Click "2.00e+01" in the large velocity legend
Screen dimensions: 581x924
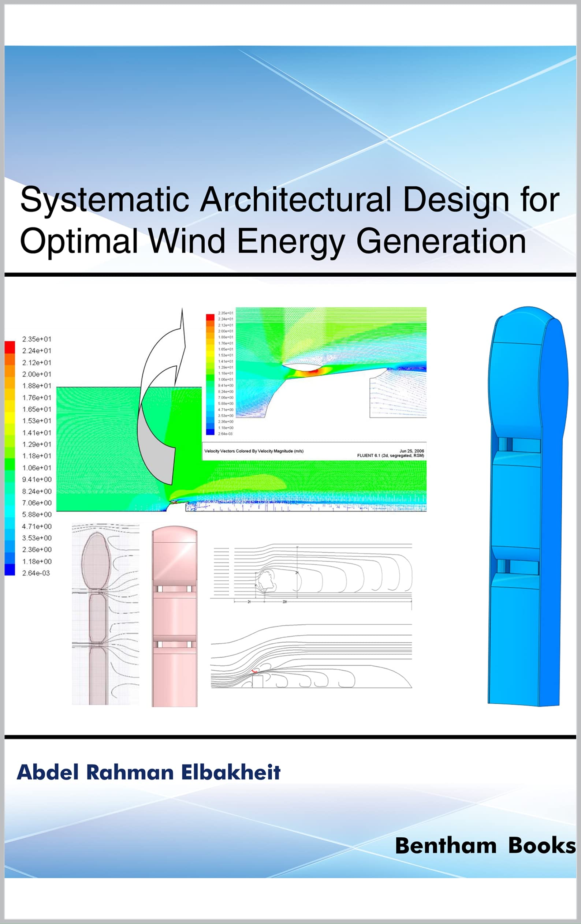(x=37, y=374)
